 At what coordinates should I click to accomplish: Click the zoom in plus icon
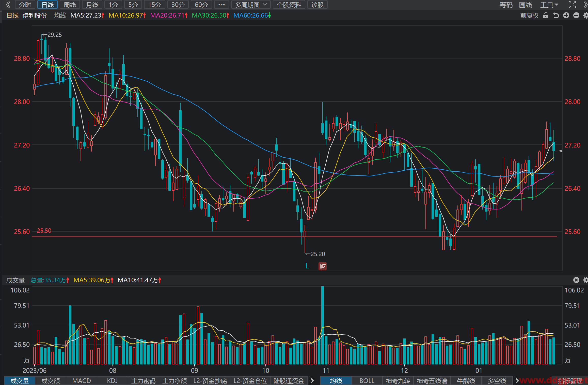point(566,16)
